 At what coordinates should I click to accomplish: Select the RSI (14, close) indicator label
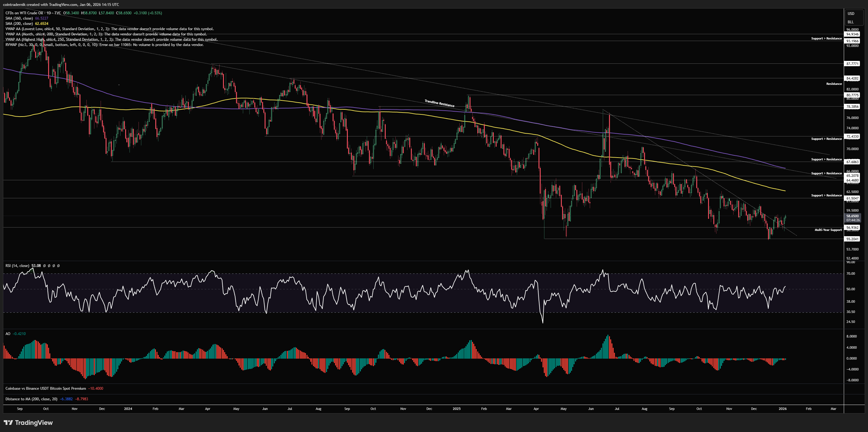[17, 266]
